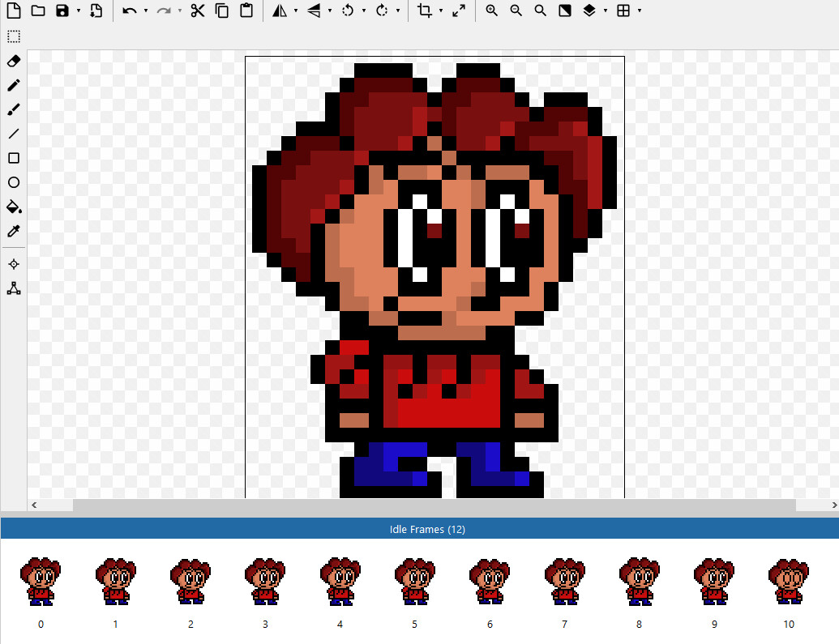Screen dimensions: 839x644
Task: Select the Rectangle shape tool
Action: tap(13, 158)
